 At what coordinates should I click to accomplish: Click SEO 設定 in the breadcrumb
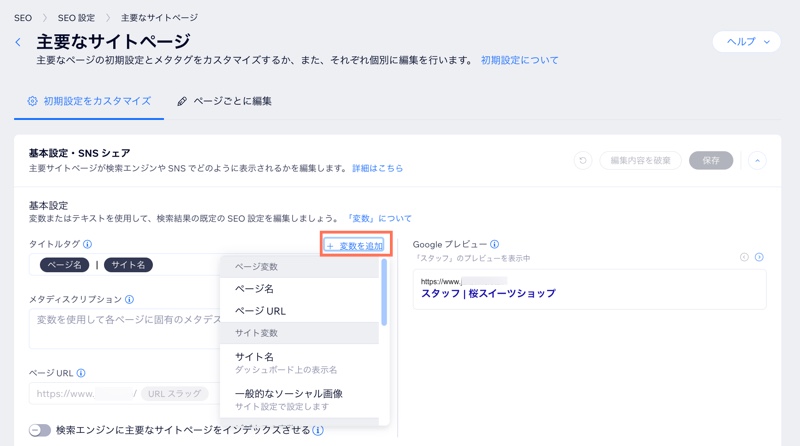[x=76, y=18]
